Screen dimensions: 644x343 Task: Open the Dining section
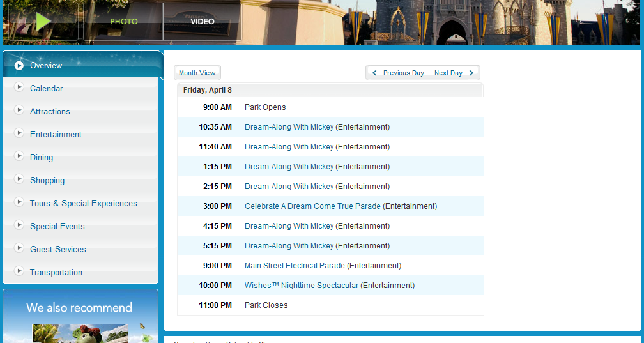click(x=42, y=157)
